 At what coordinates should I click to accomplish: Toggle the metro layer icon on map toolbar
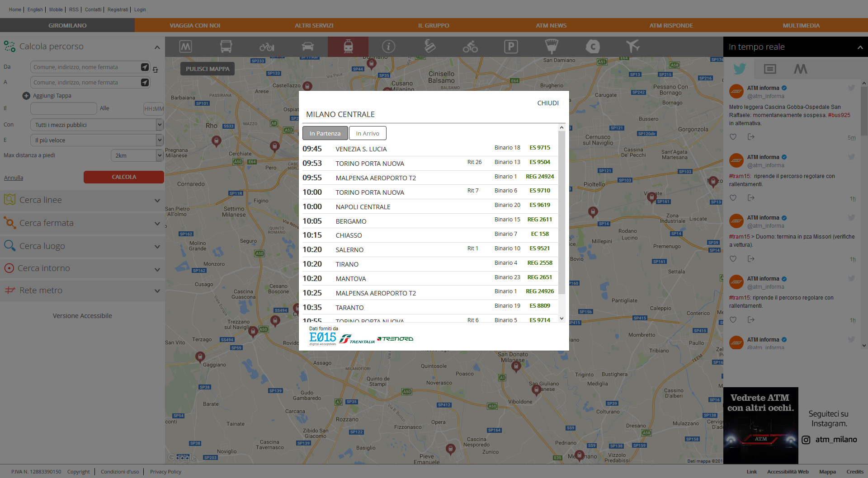[x=185, y=47]
